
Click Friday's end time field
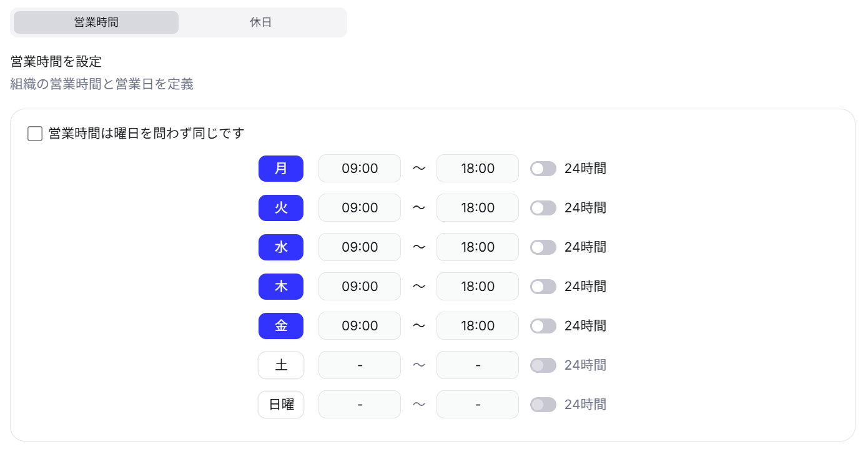coord(477,325)
